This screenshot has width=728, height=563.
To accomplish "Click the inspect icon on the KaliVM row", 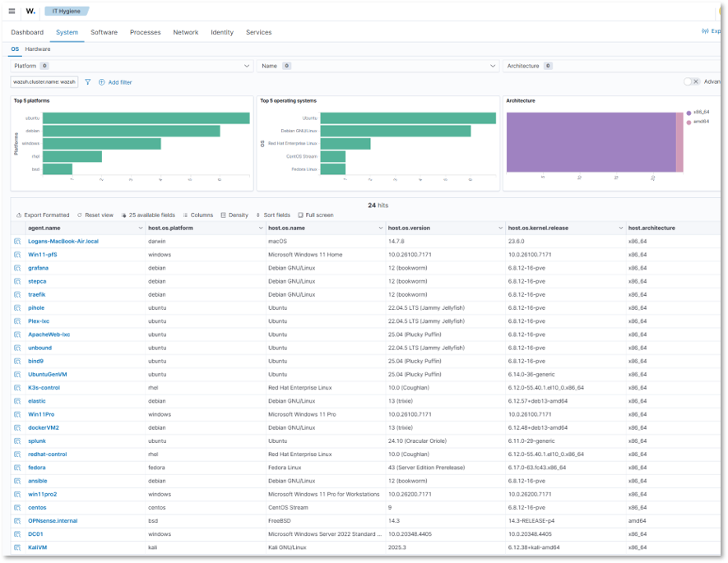I will [17, 547].
